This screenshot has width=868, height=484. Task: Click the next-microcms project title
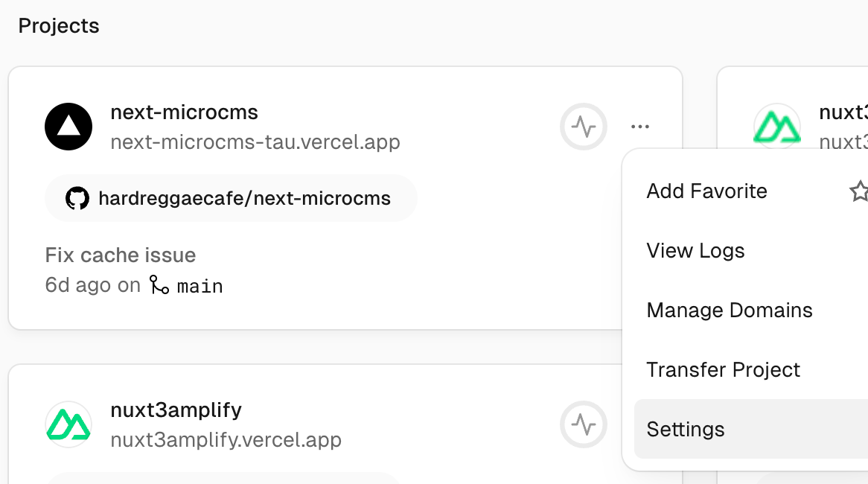[184, 112]
